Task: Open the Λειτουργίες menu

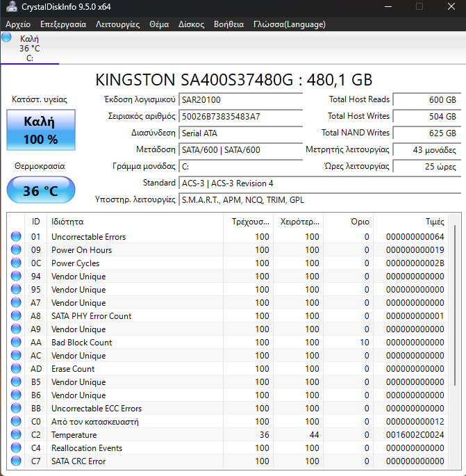Action: (117, 24)
